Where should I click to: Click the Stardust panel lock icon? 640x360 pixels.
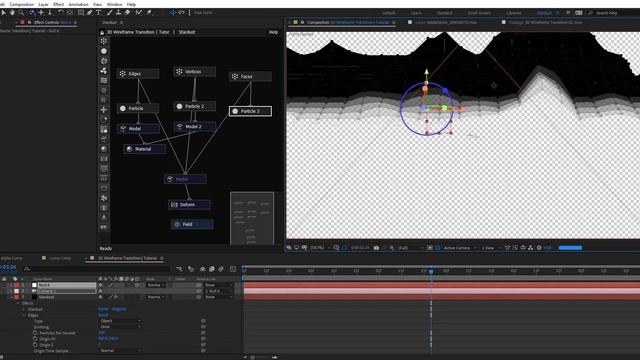click(102, 32)
